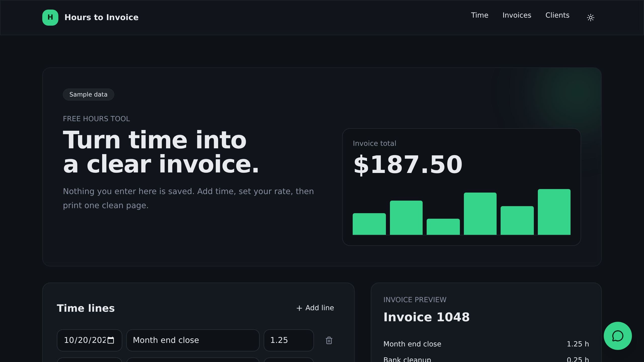
Task: Click the $187.50 invoice total
Action: point(408,165)
